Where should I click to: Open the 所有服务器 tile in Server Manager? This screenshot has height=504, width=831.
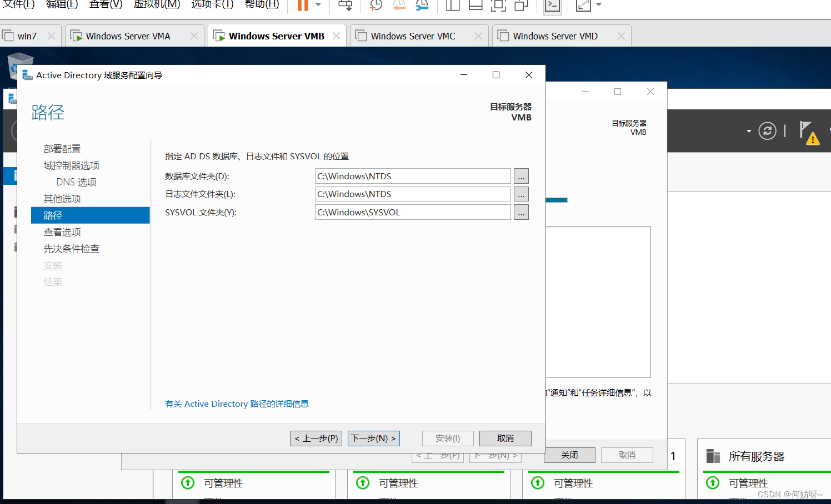pos(756,456)
